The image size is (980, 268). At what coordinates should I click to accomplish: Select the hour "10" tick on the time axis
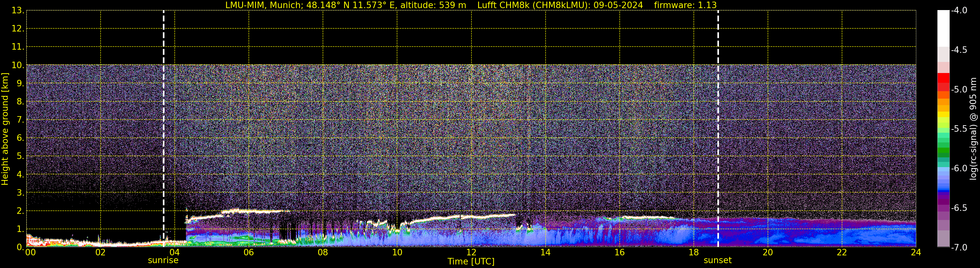pos(397,252)
